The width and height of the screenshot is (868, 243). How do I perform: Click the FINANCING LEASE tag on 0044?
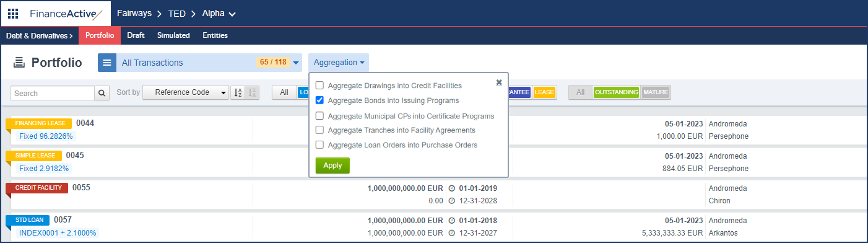[39, 123]
